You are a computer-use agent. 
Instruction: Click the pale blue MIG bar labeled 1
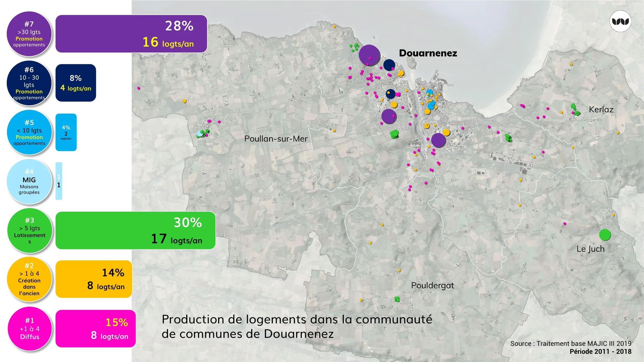59,181
